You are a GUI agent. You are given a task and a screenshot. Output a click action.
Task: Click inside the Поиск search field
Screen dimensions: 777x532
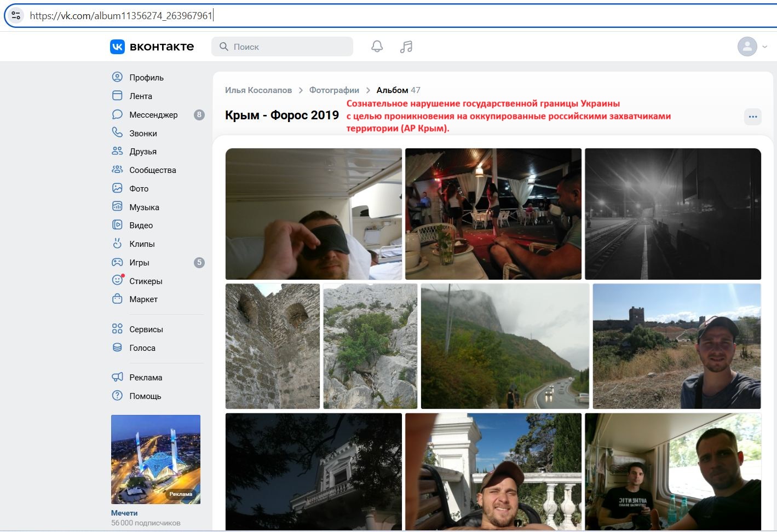click(x=282, y=47)
